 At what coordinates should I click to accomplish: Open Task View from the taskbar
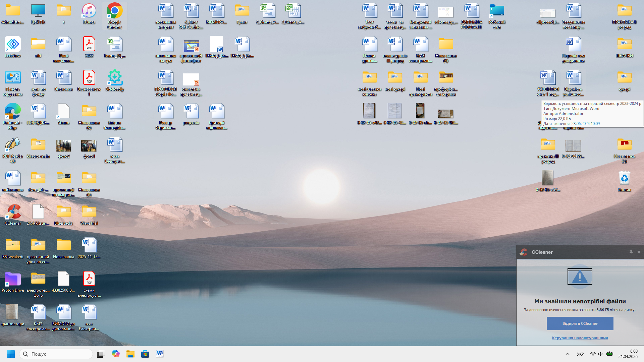click(100, 354)
